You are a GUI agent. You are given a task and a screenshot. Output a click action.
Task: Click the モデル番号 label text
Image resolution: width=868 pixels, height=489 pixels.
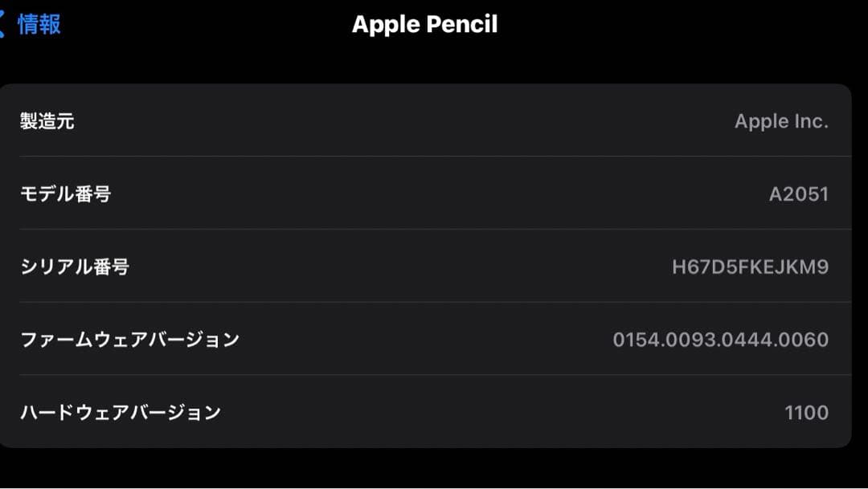tap(64, 194)
